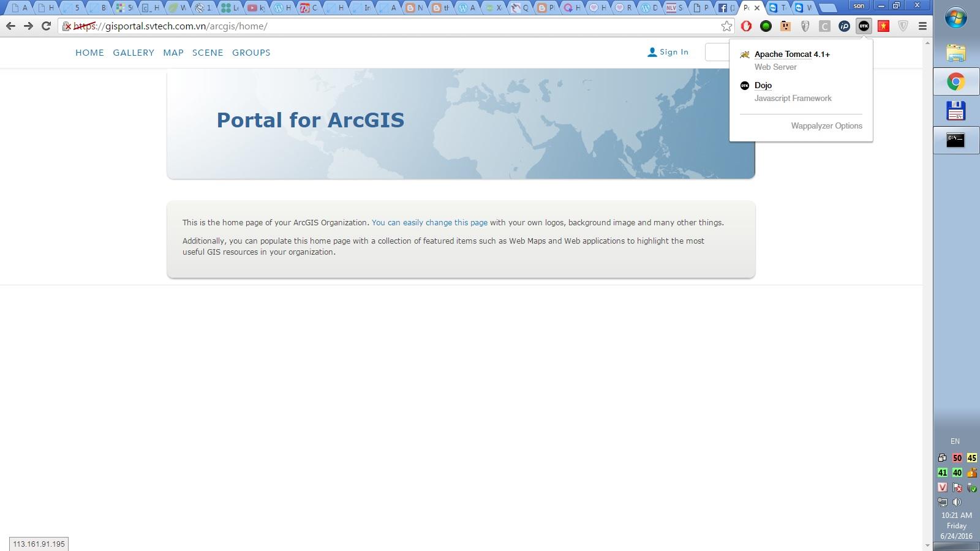
Task: Open the Chrome hamburger menu
Action: (922, 26)
